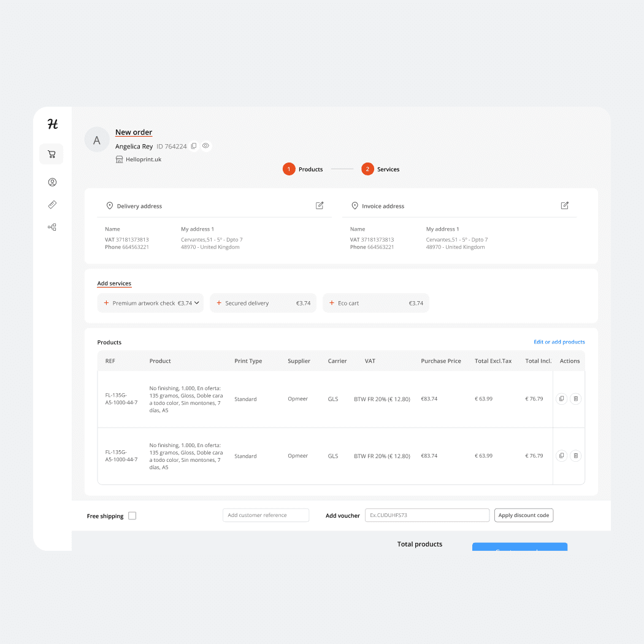Screen dimensions: 644x644
Task: Select the customer account icon in sidebar
Action: click(x=52, y=182)
